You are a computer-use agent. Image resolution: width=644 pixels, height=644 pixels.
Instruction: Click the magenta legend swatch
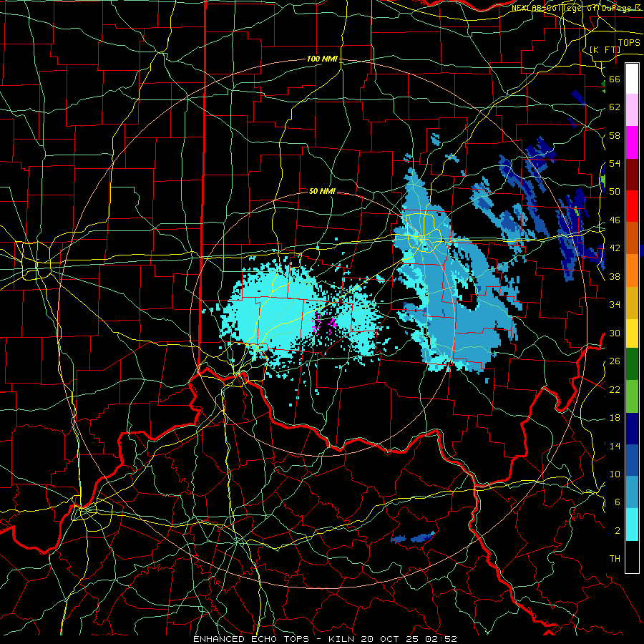click(x=632, y=142)
